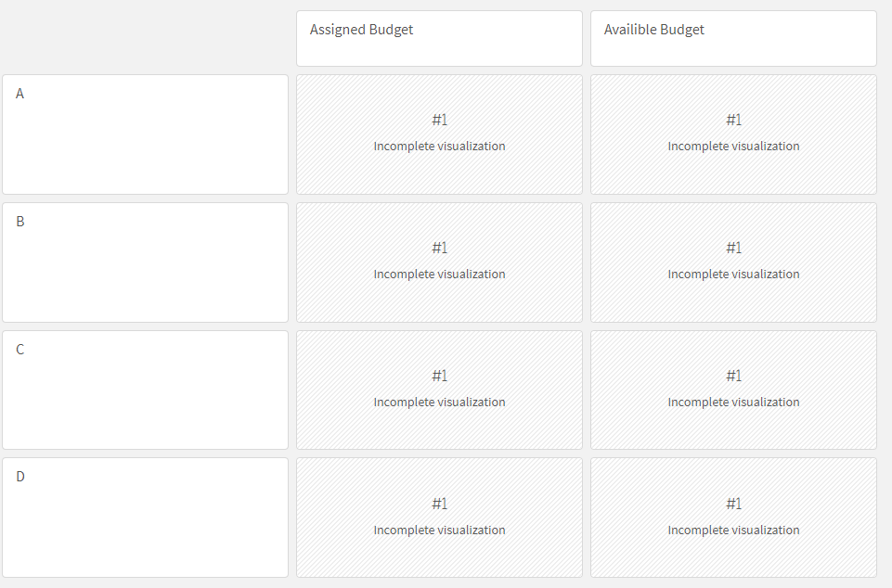Viewport: 892px width, 588px height.
Task: Click the Availible Budget column header
Action: pyautogui.click(x=655, y=29)
